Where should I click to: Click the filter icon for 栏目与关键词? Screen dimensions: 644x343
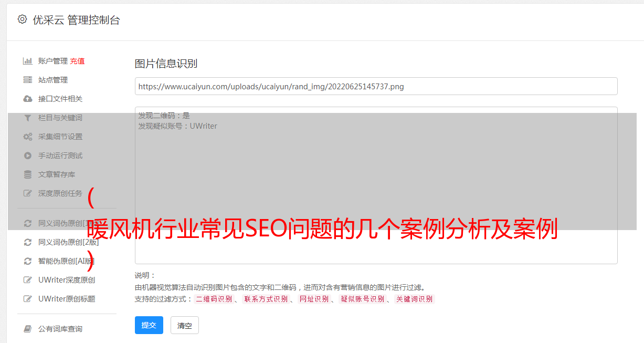pos(28,118)
